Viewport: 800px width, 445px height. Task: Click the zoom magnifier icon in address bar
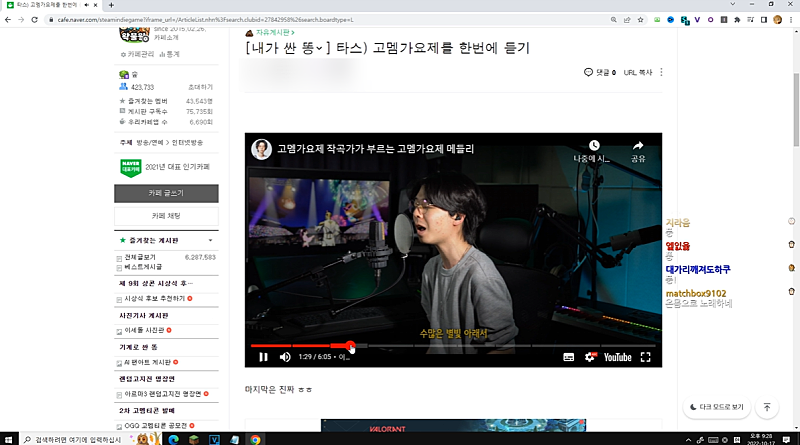[x=613, y=20]
